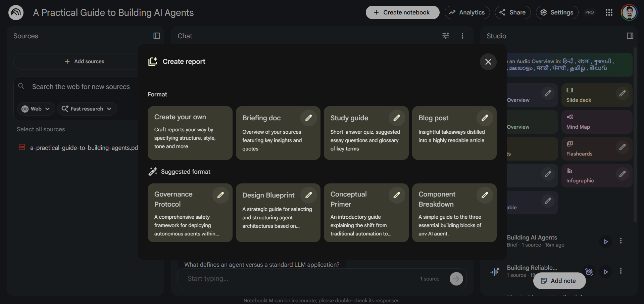Open the Analytics page
Viewport: 644px width, 304px height.
(x=467, y=12)
